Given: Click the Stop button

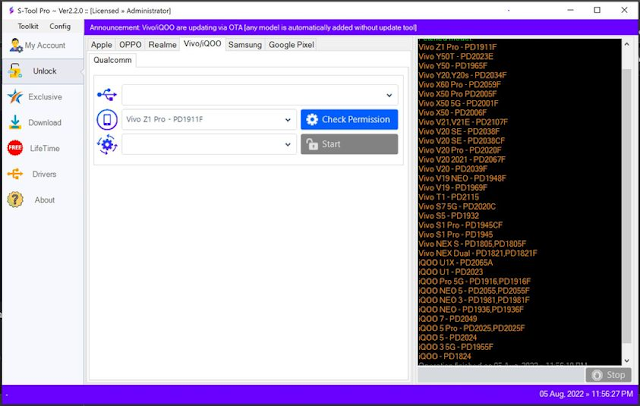Looking at the screenshot, I should click(609, 375).
